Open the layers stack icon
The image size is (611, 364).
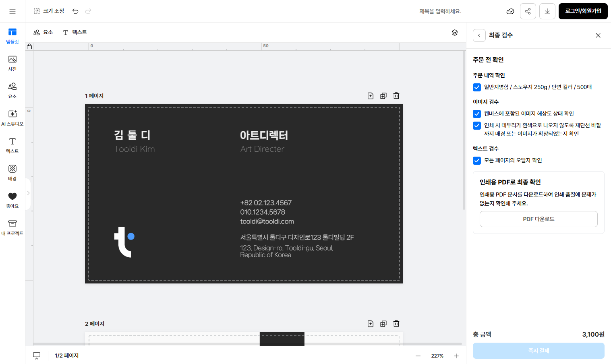tap(454, 33)
